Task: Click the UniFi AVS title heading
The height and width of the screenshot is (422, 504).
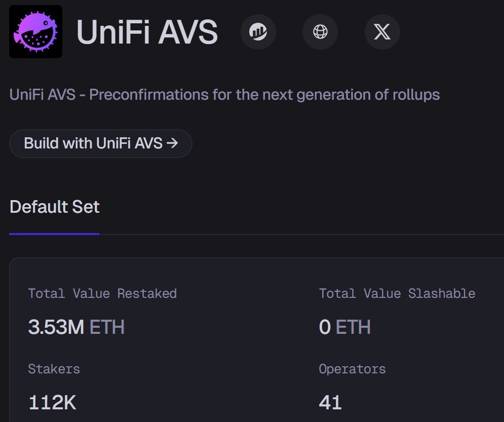Action: pyautogui.click(x=147, y=32)
